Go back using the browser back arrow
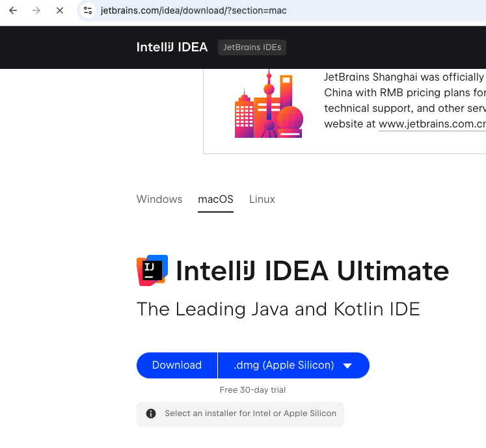Image resolution: width=486 pixels, height=448 pixels. pos(13,10)
